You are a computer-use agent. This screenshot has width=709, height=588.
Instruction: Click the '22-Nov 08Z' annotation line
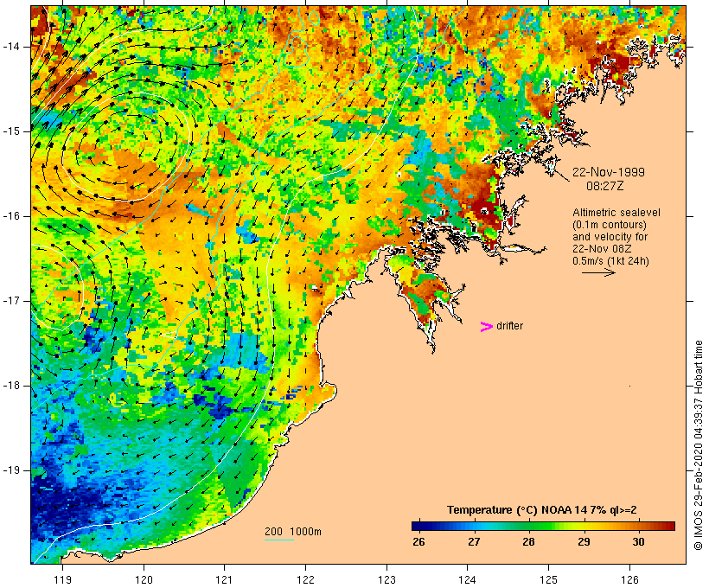point(602,249)
